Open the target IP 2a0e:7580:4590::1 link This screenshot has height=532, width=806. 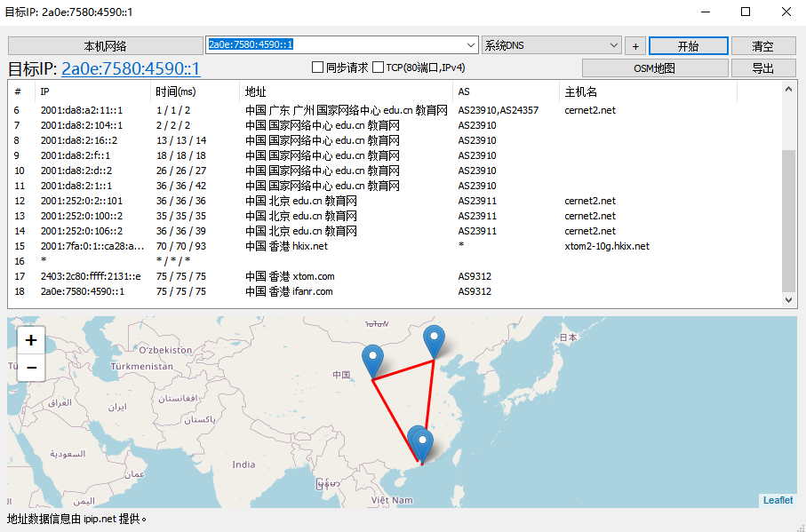pyautogui.click(x=131, y=69)
